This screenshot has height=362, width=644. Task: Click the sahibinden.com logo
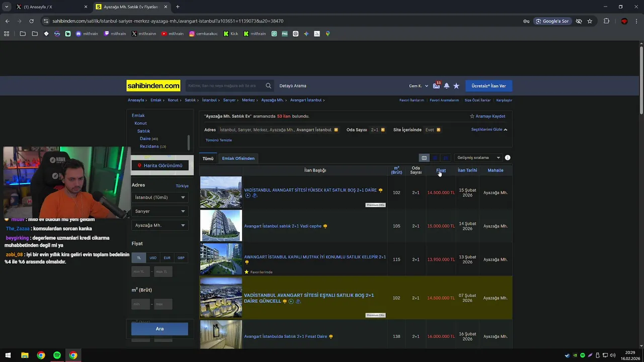(153, 86)
